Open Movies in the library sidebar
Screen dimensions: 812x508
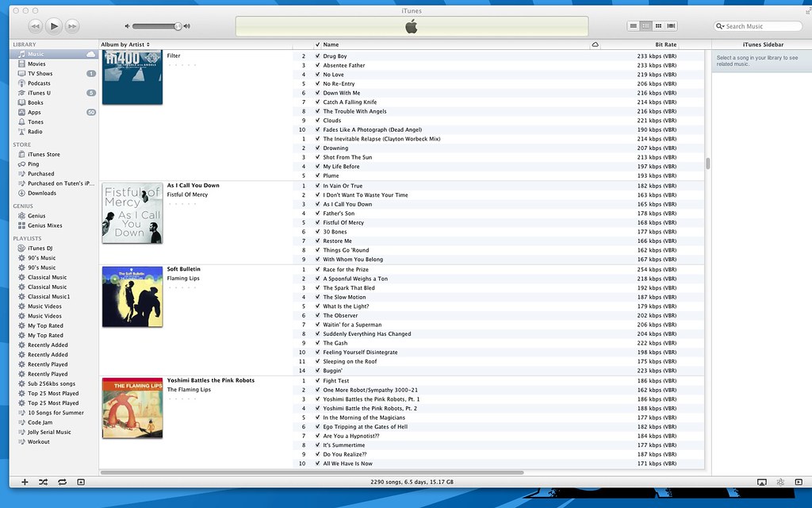pyautogui.click(x=36, y=63)
